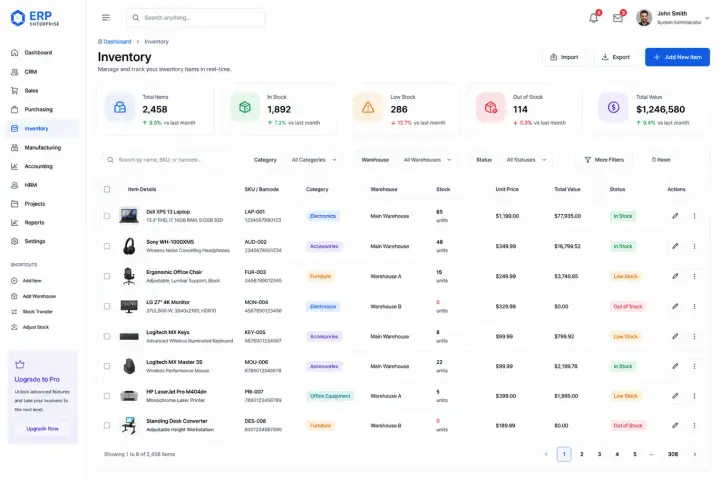Click the Upgrade Now button
The width and height of the screenshot is (720, 480).
42,429
